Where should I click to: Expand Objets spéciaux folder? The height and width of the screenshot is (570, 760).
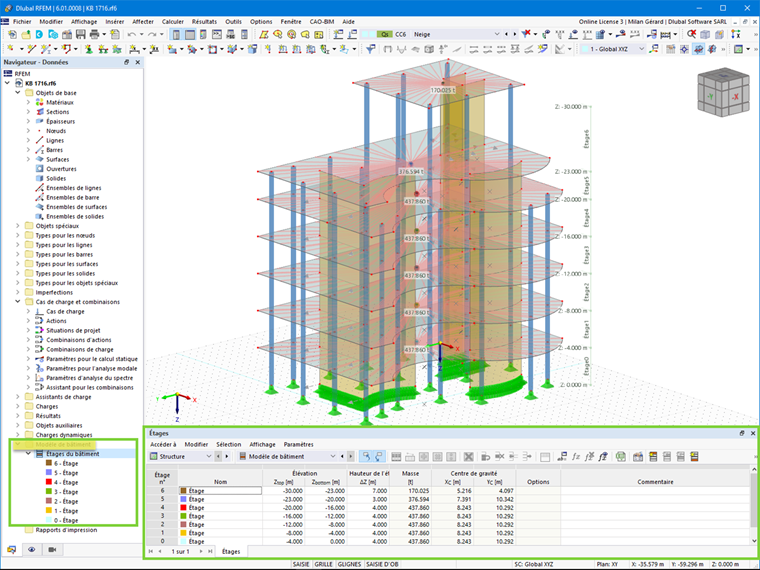[x=18, y=226]
